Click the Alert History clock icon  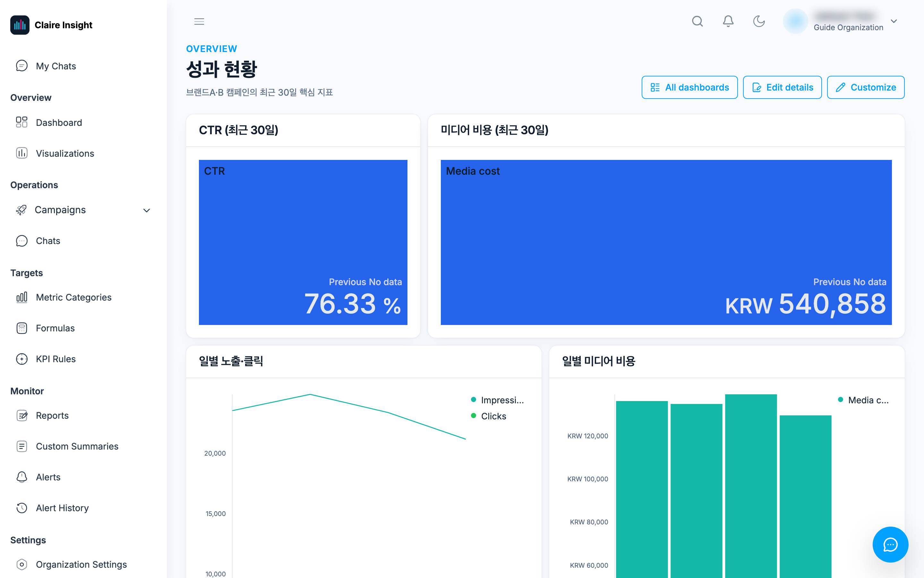[x=22, y=508]
